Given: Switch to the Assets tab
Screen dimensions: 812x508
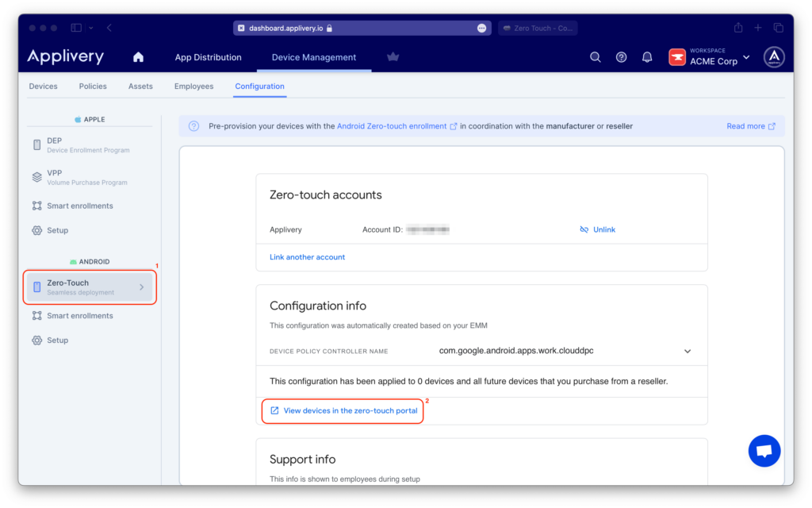Looking at the screenshot, I should pos(140,86).
